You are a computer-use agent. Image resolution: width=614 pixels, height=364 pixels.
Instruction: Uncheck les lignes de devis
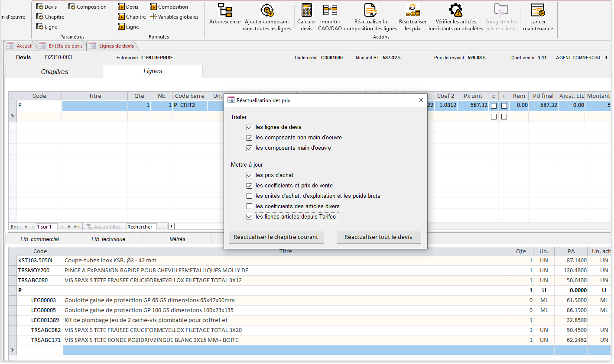pos(249,127)
